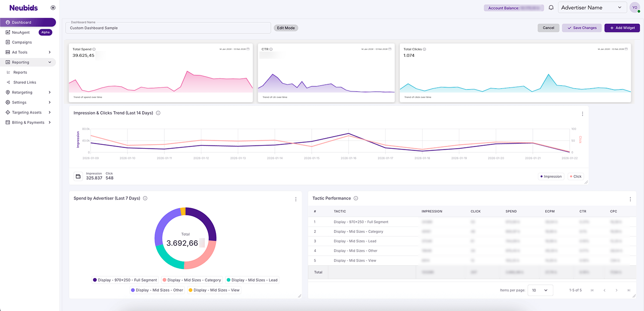644x311 pixels.
Task: Toggle the Click legend in the trend chart
Action: 575,176
